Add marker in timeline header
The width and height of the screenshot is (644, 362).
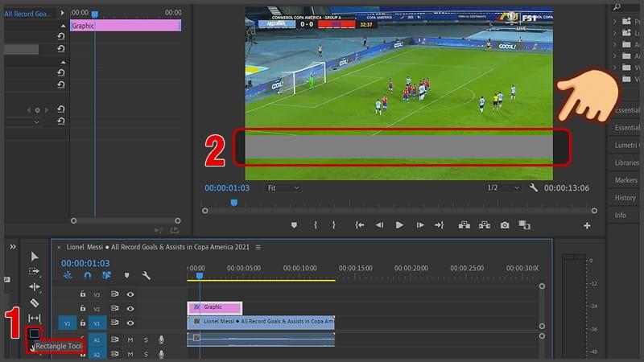(x=127, y=275)
